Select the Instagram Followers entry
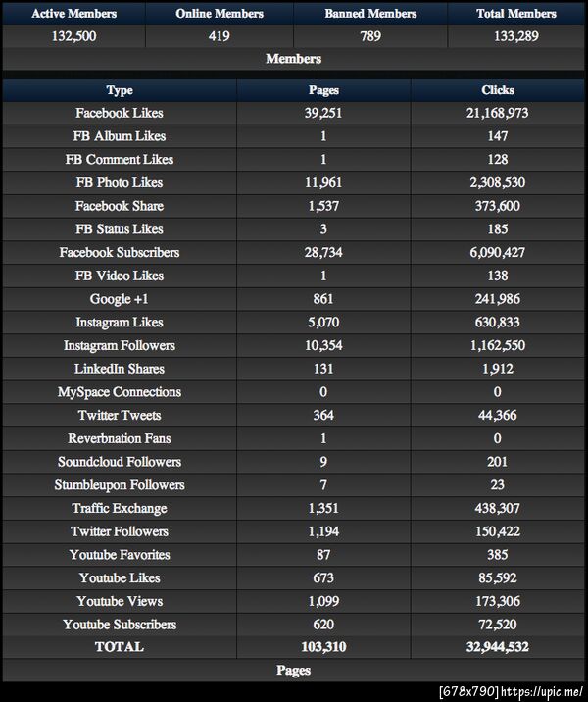This screenshot has height=702, width=588. (120, 345)
